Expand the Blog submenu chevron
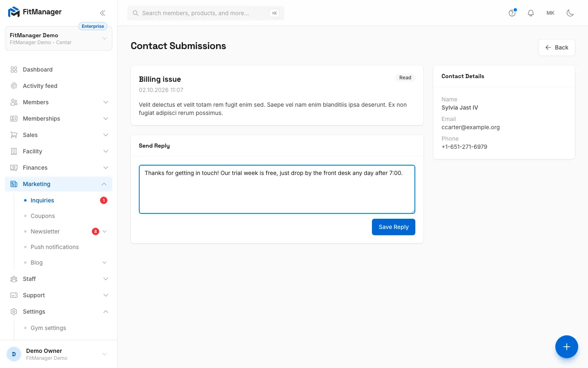Screen dimensions: 588x368 (x=105, y=263)
